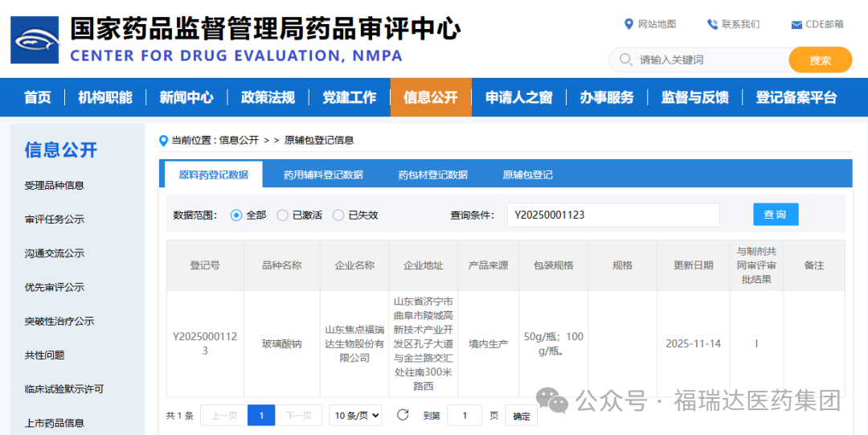The image size is (868, 435).
Task: Open 沟通交流公示 in sidebar
Action: (x=55, y=253)
